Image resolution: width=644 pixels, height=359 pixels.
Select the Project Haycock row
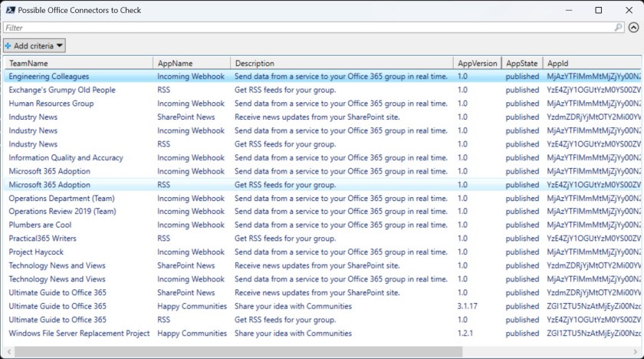point(323,252)
